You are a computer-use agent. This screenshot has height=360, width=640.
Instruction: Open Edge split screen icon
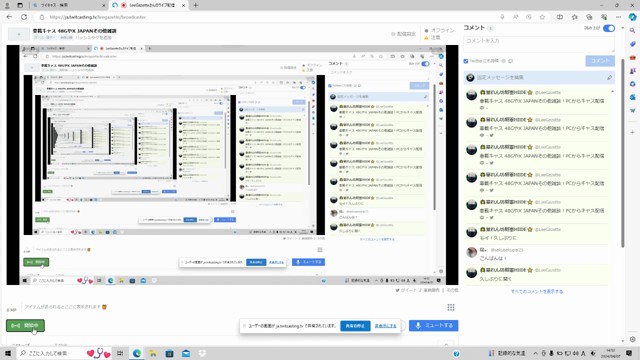560,17
